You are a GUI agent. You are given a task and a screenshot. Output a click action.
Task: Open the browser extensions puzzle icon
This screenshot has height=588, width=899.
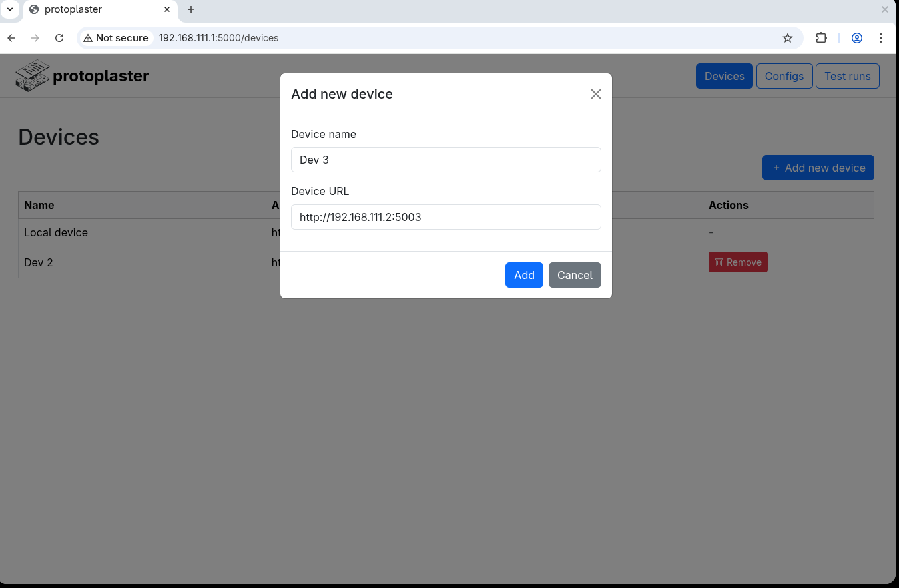pos(821,38)
